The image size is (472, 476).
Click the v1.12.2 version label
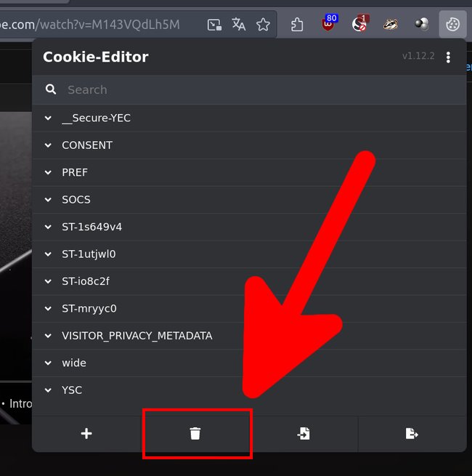point(418,56)
